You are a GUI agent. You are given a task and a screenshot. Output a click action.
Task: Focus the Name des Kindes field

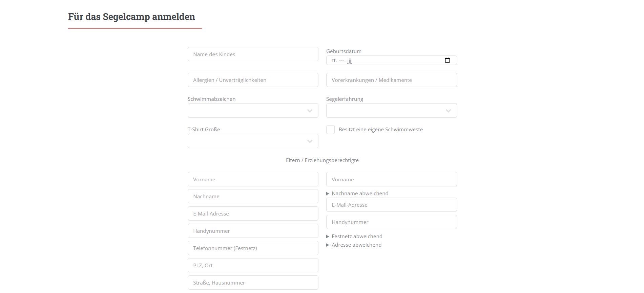coord(253,54)
